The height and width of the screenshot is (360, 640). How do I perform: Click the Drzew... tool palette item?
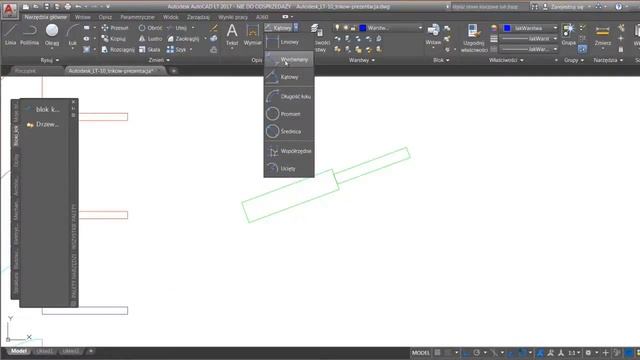coord(43,124)
